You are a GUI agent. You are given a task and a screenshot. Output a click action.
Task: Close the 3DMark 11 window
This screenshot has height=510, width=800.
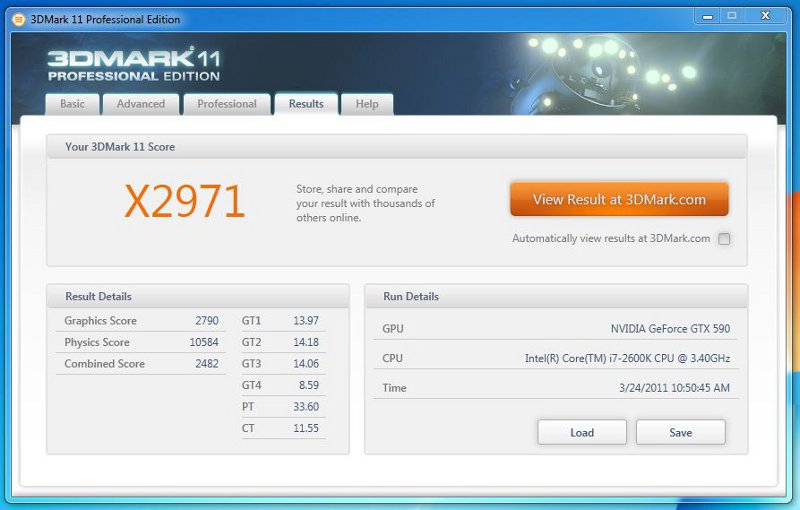click(765, 16)
